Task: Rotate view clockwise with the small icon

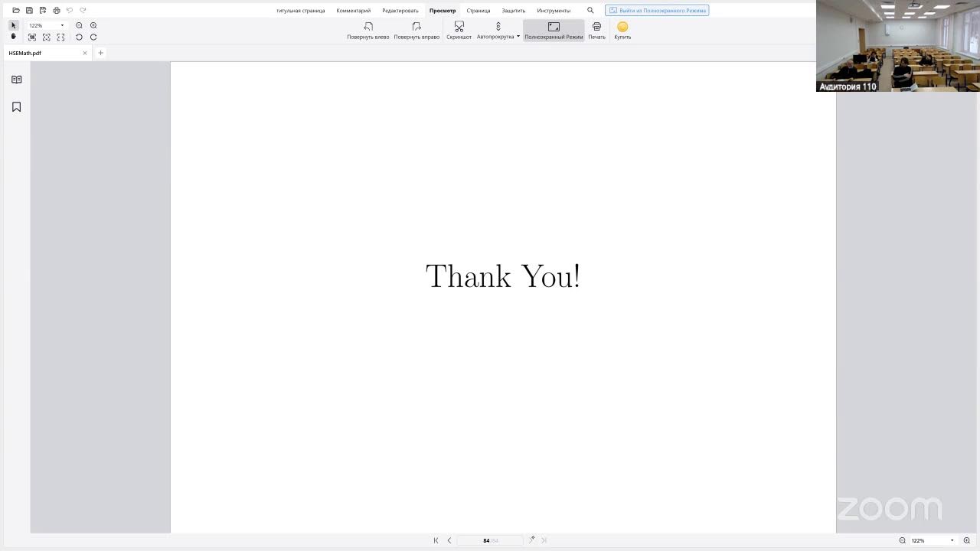Action: (93, 37)
